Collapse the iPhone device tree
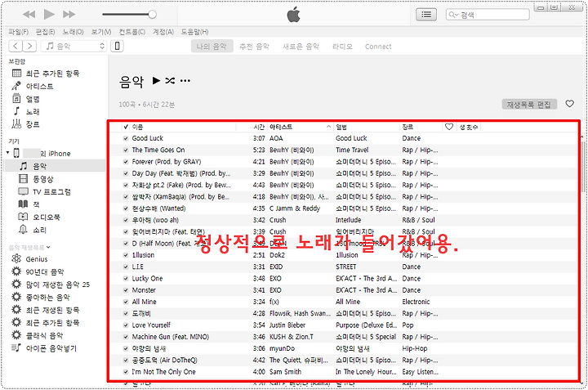The height and width of the screenshot is (390, 588). pyautogui.click(x=7, y=153)
